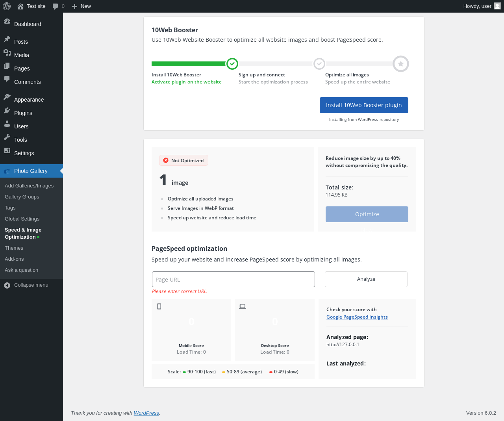Click the green Install step checkmark

[x=232, y=63]
